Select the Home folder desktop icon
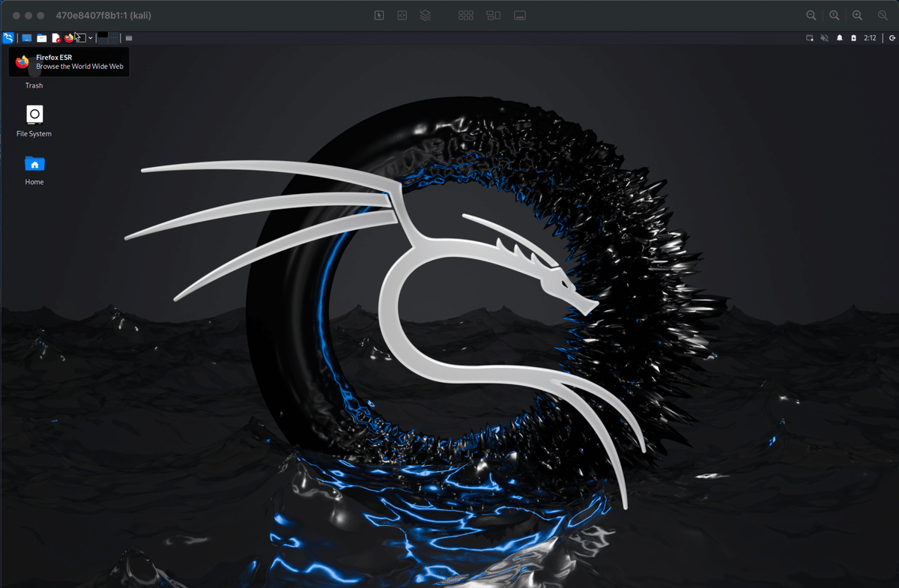 [x=34, y=169]
